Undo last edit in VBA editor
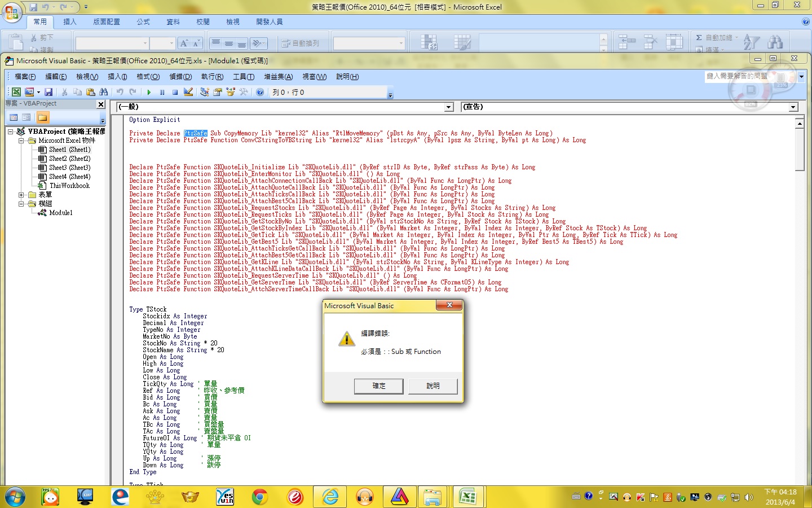This screenshot has height=508, width=812. pos(120,92)
